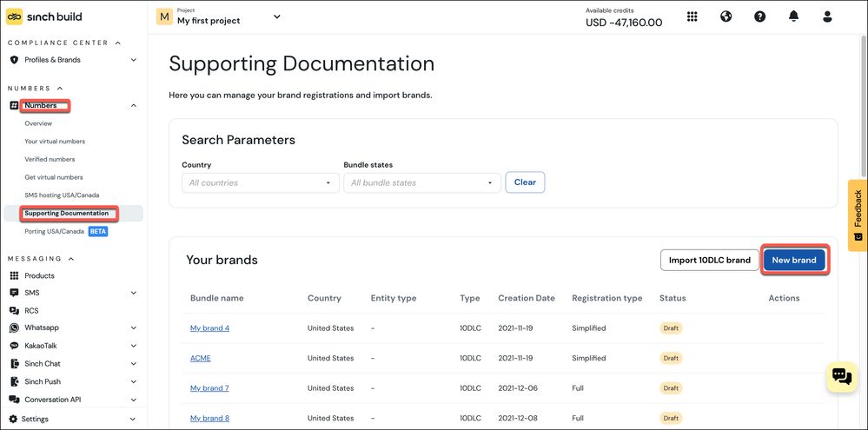Select Supporting Documentation menu item
Viewport: 868px width, 430px height.
click(73, 213)
